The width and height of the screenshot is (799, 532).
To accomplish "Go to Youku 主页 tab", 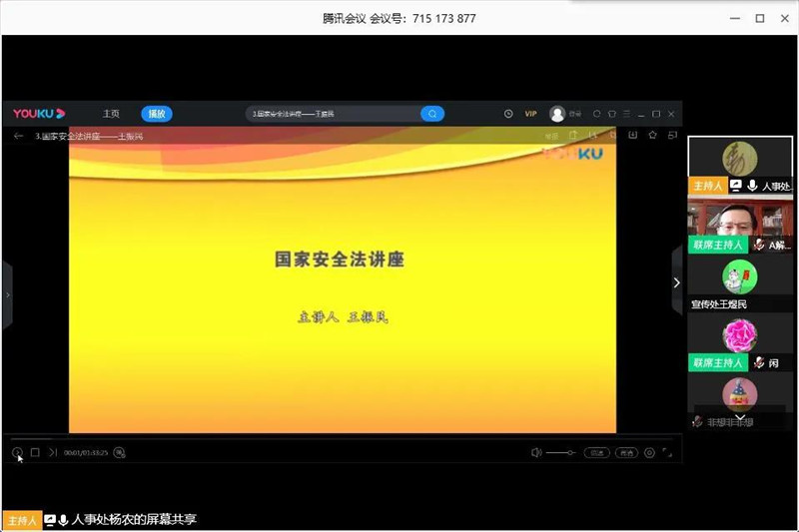I will 111,114.
